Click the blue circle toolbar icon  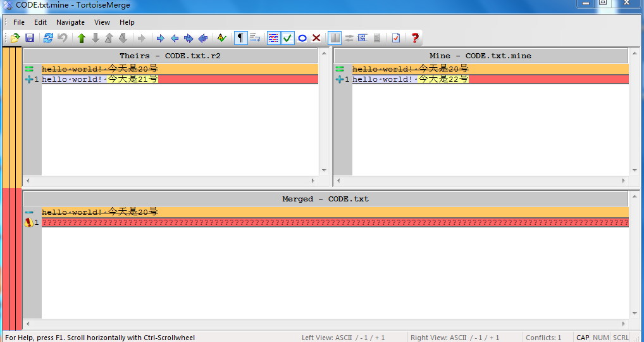point(302,38)
